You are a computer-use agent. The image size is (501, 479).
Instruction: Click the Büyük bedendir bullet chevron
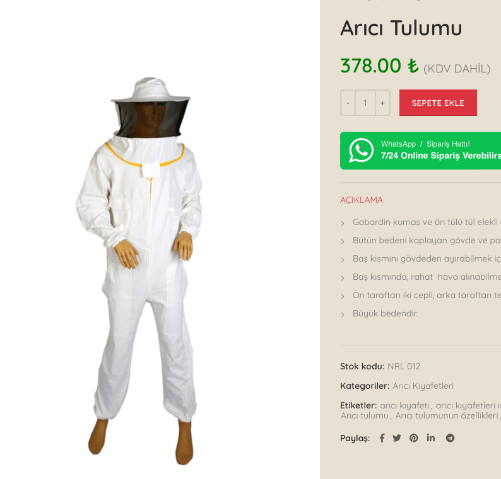point(343,314)
